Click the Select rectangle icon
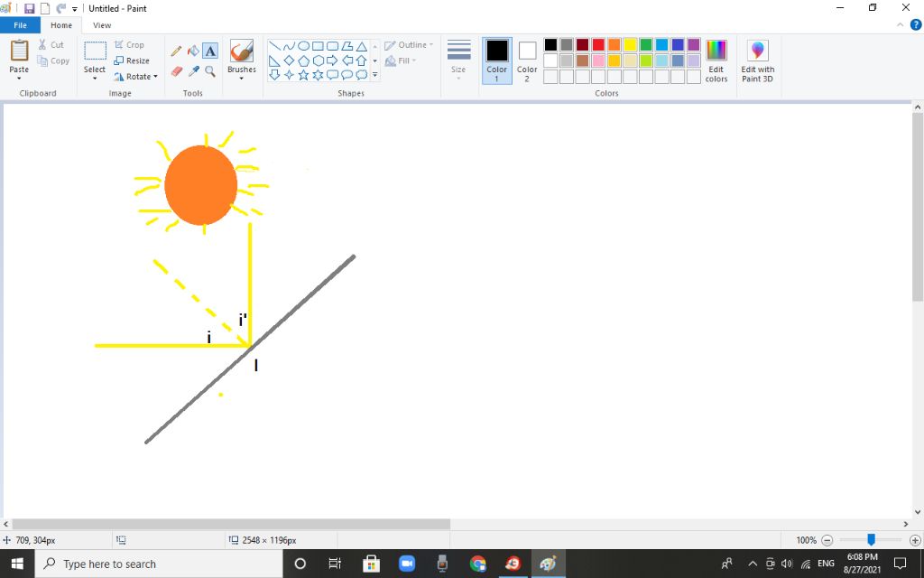The image size is (924, 578). point(95,51)
